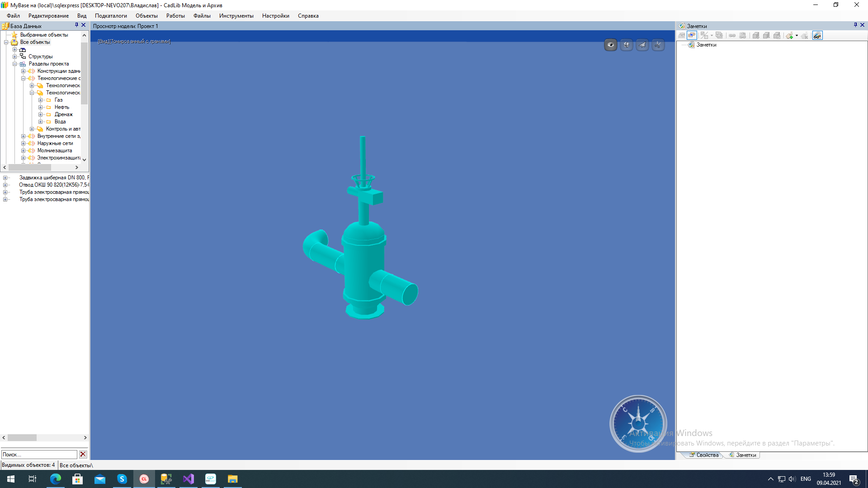Toggle the show-notes glasses button
Viewport: 868px width, 488px height.
click(817, 36)
